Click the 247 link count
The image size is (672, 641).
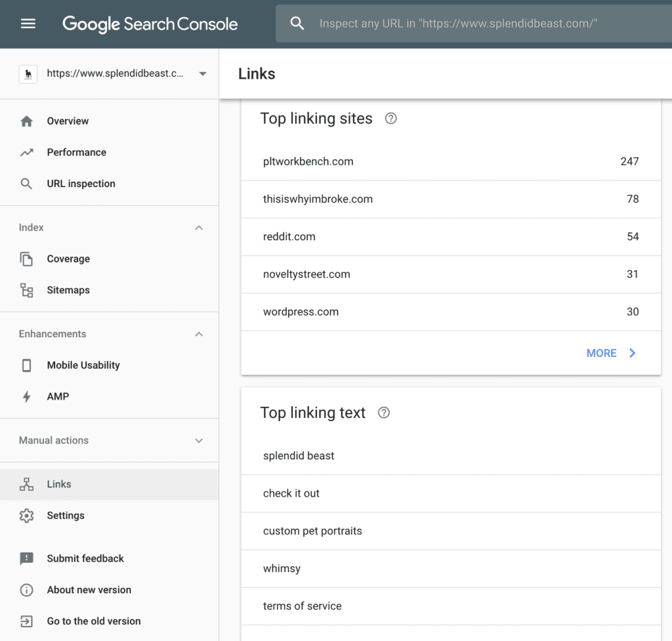[x=629, y=161]
